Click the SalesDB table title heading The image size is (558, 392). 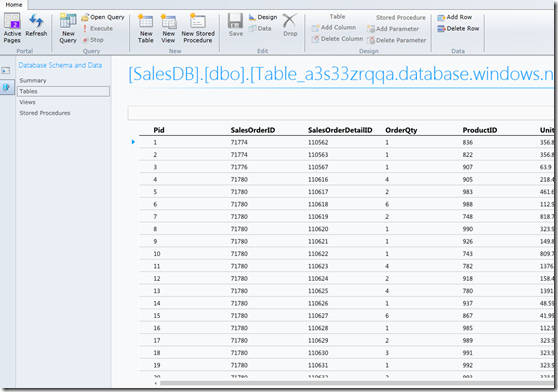(341, 74)
